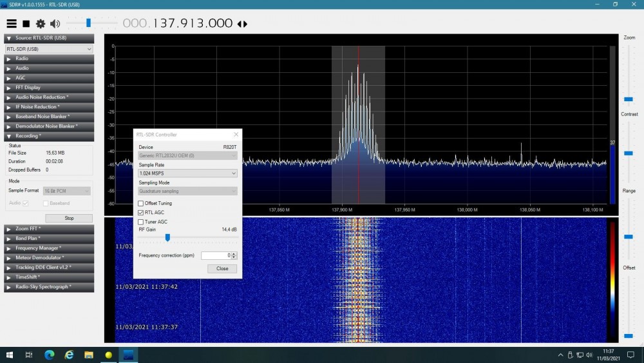
Task: Expand the Band Plan panel
Action: click(49, 239)
